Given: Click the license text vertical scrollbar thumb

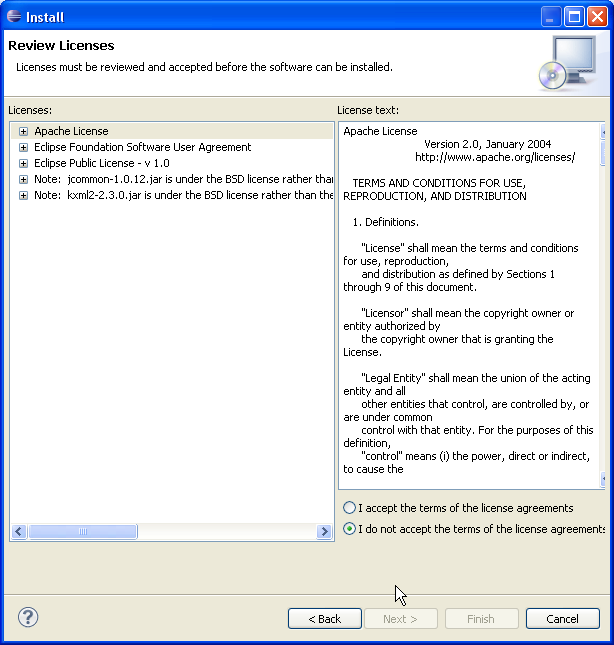Looking at the screenshot, I should [603, 153].
